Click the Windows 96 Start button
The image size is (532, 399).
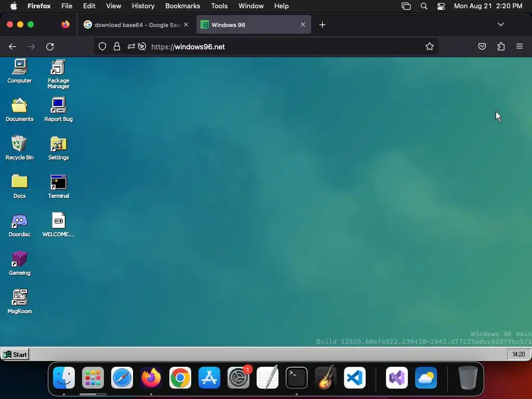pyautogui.click(x=15, y=354)
